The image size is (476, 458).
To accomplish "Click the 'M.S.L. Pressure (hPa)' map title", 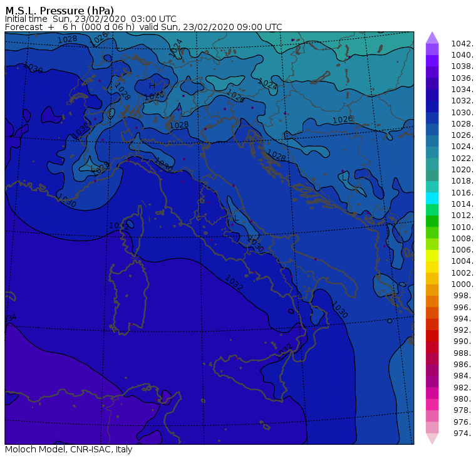I will [x=59, y=11].
